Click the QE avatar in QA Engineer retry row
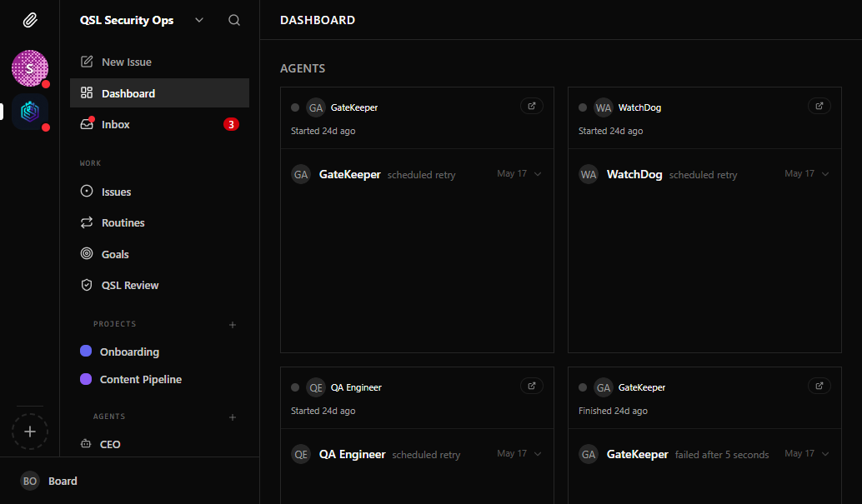The width and height of the screenshot is (862, 504). coord(301,455)
